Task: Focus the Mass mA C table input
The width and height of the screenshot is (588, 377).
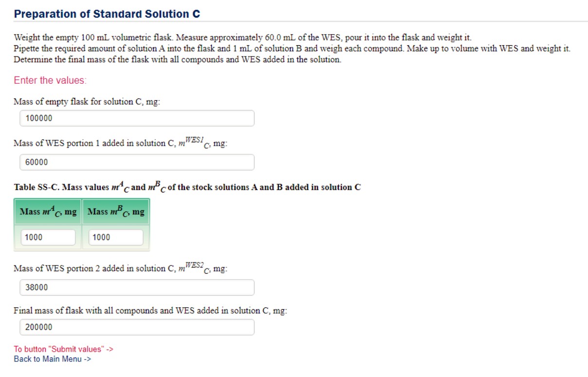Action: coord(48,237)
